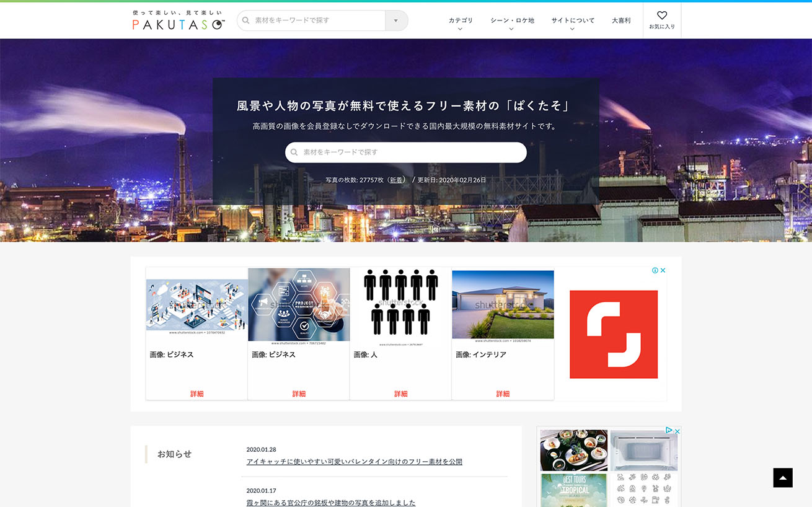This screenshot has width=812, height=507.
Task: Expand the シーン・ロケ地 navigation menu
Action: coord(512,23)
